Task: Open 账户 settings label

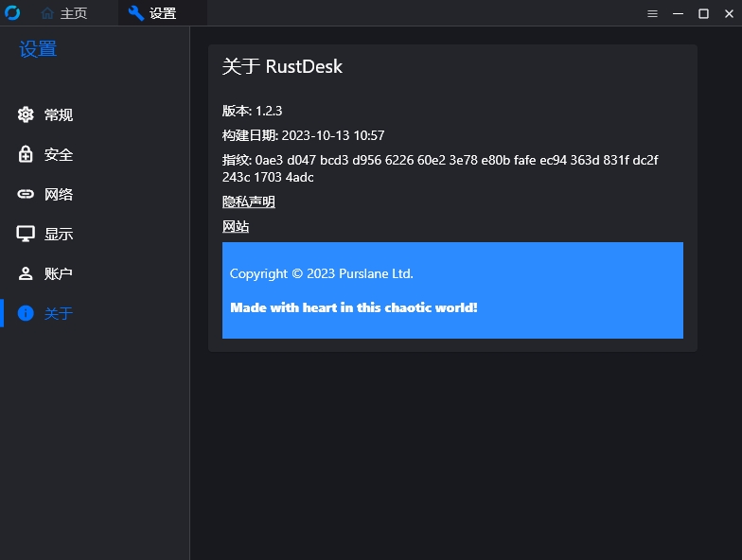Action: pos(59,273)
